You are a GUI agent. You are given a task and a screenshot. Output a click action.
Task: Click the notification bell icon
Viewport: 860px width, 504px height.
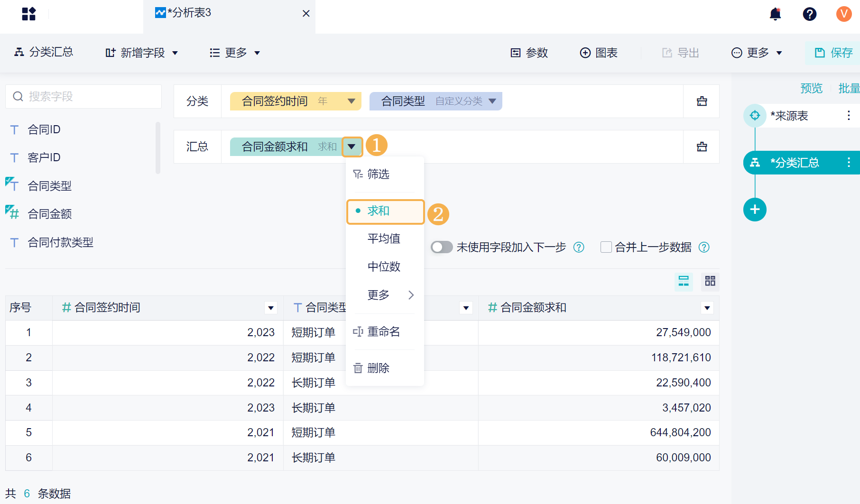click(x=775, y=14)
